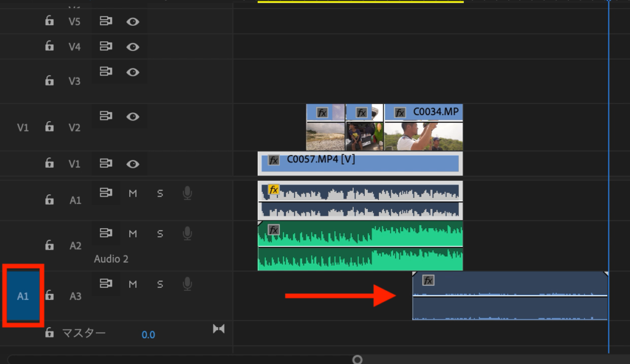Select the V5 track target label

pos(74,22)
